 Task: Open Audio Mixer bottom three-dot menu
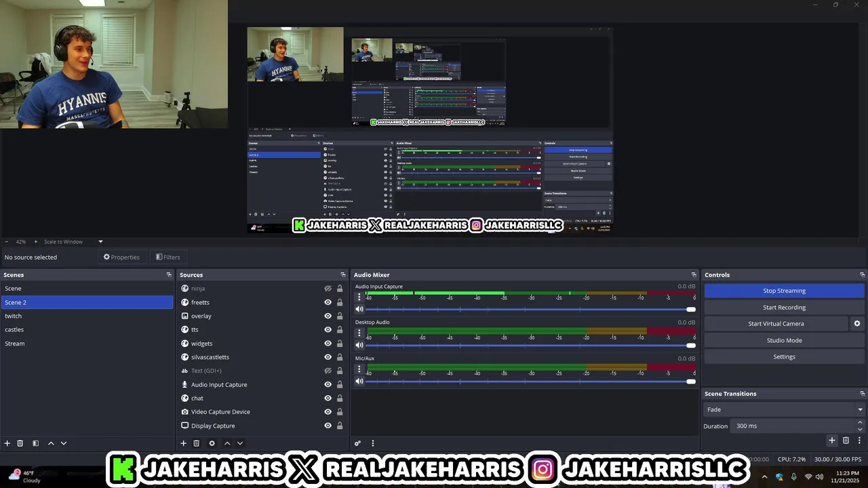pos(372,443)
